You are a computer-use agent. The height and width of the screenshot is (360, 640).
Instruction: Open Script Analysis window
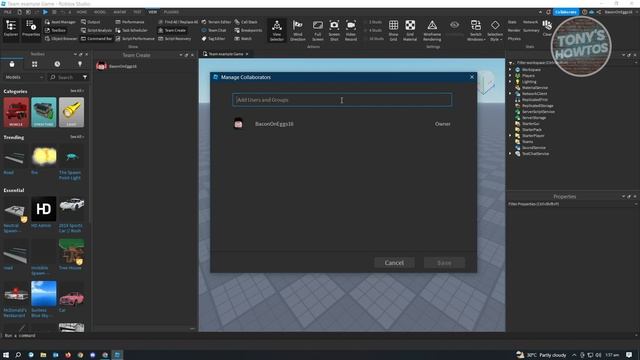pyautogui.click(x=96, y=30)
